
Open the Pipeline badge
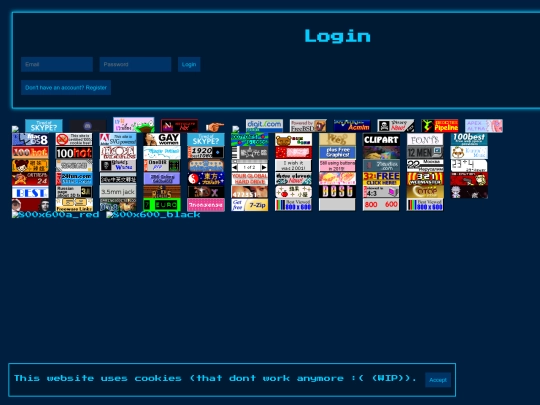tap(440, 126)
